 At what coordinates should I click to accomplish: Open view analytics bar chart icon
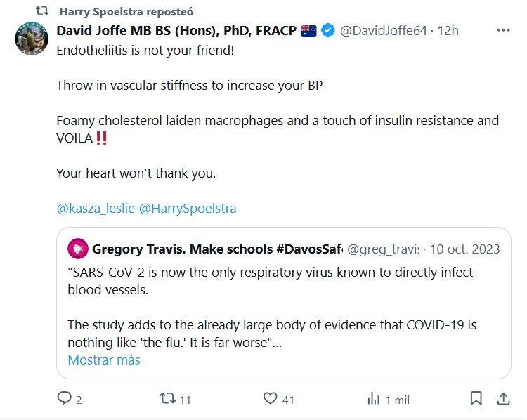[373, 398]
